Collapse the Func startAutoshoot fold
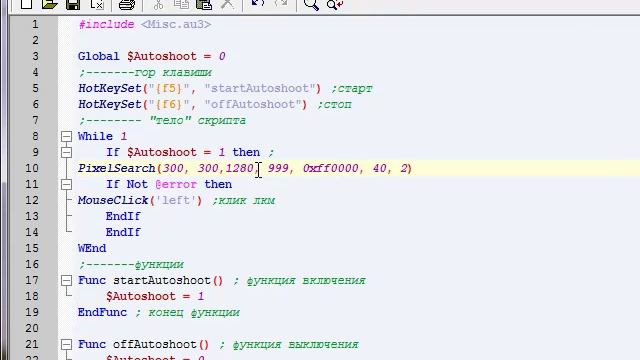 (x=67, y=280)
